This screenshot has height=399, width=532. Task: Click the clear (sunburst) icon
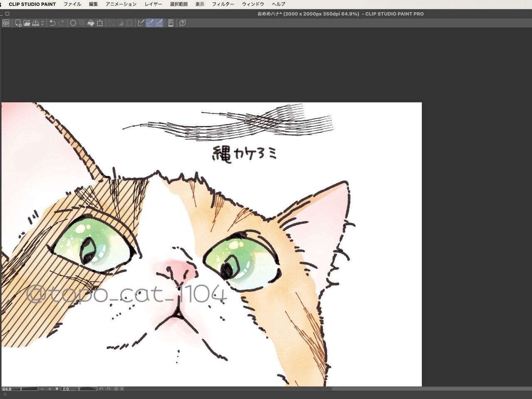[73, 23]
